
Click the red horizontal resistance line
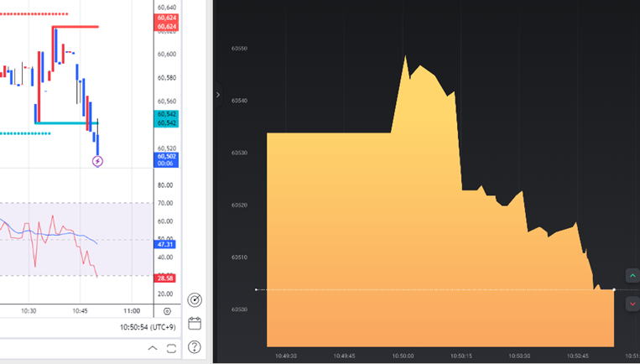75,27
